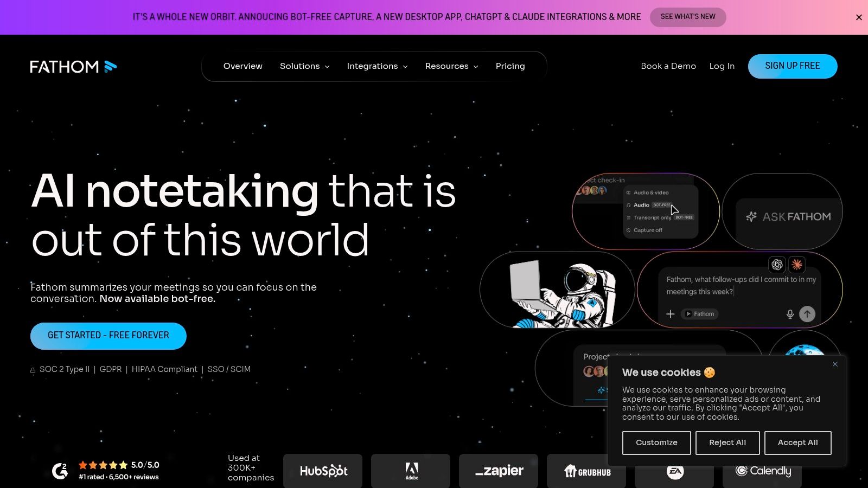This screenshot has height=488, width=868.
Task: Click the sparkle icon beside Ask Fathom
Action: (x=751, y=217)
